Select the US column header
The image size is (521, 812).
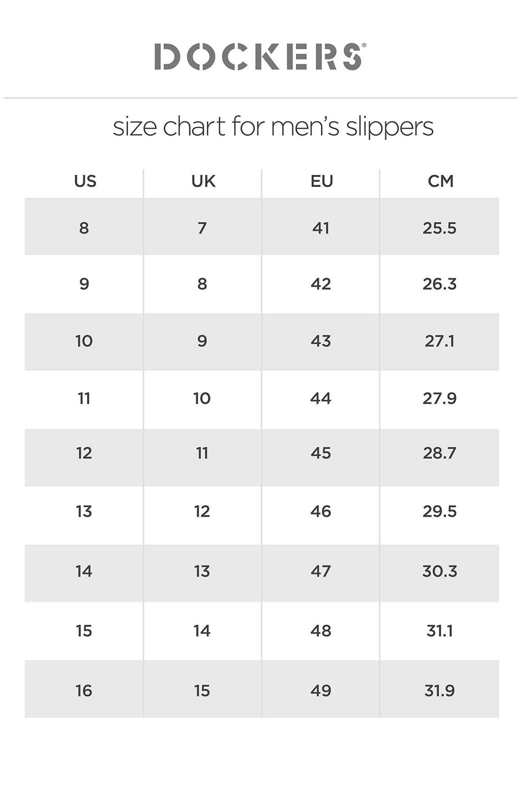(85, 181)
